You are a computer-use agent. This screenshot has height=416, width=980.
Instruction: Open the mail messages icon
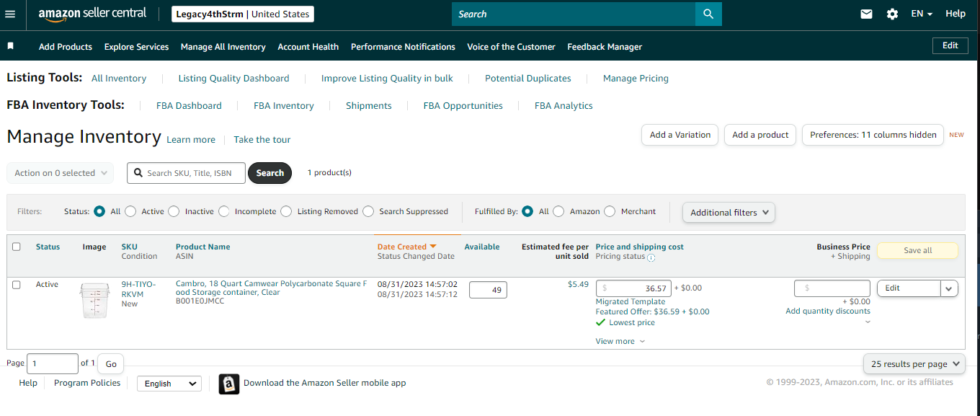point(867,14)
